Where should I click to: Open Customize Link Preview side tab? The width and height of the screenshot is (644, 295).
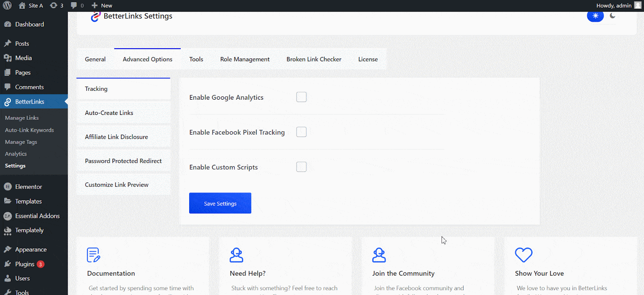click(x=124, y=185)
